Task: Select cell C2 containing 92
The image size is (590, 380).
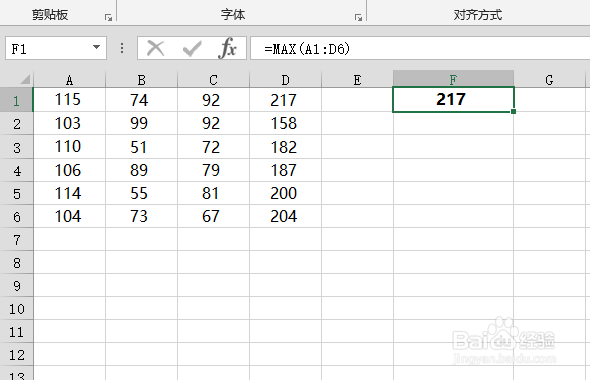Action: (213, 123)
